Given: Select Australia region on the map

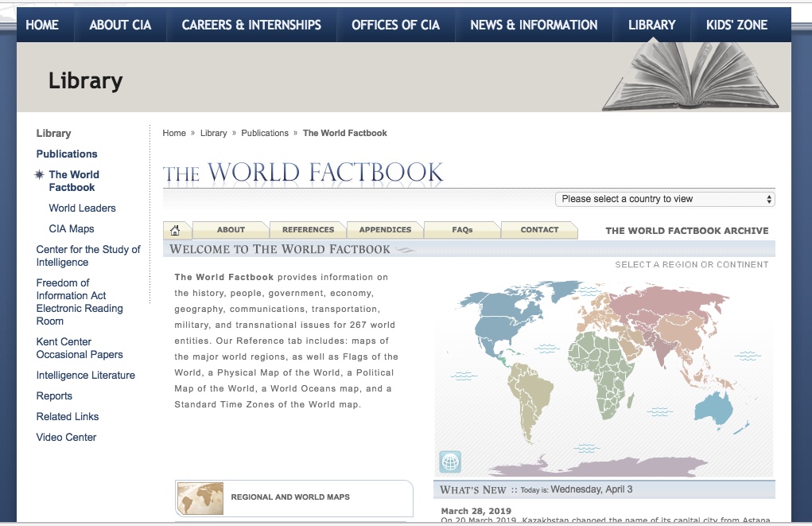Looking at the screenshot, I should [712, 407].
